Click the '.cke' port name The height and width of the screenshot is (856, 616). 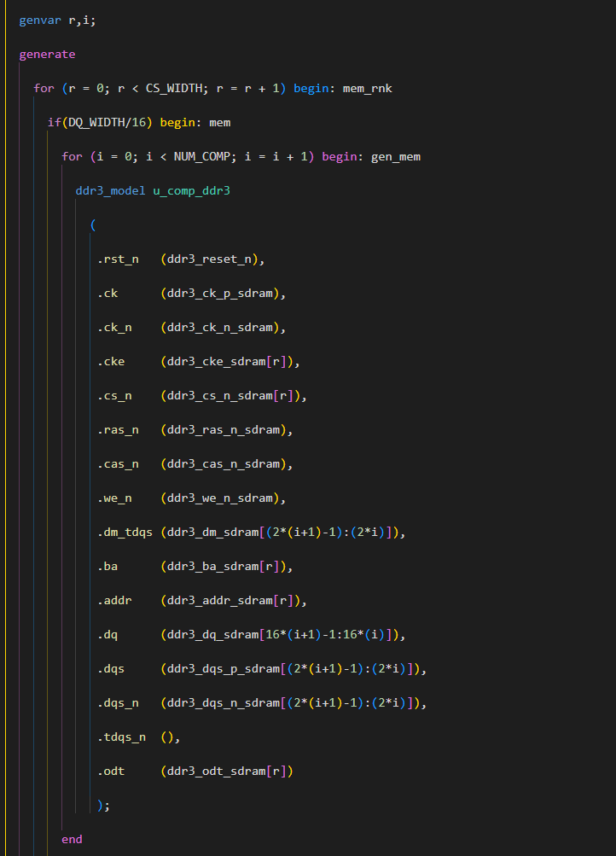(x=111, y=361)
